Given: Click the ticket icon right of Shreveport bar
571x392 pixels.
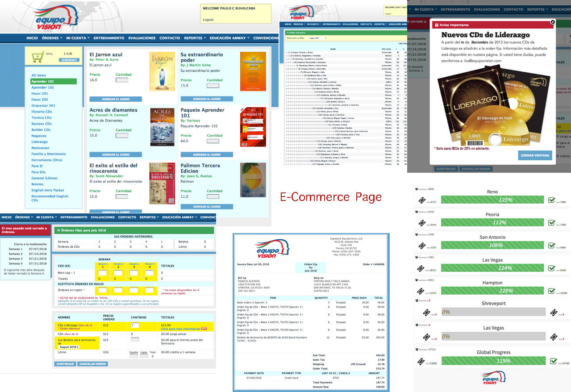Looking at the screenshot, I should point(554,313).
